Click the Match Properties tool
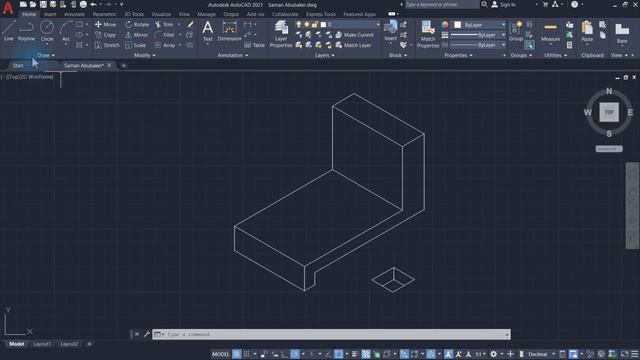 (428, 34)
